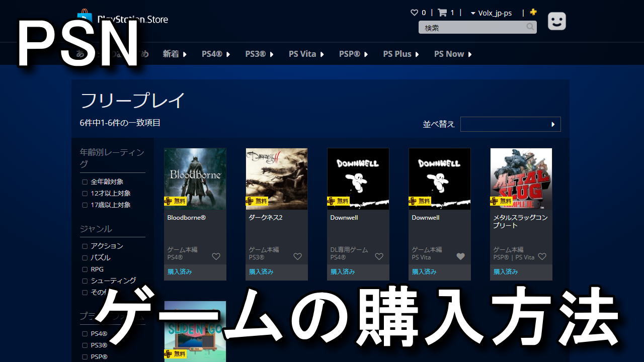This screenshot has height=362, width=644.
Task: Open the PS Vita Downwell cover thumbnail
Action: click(x=440, y=178)
